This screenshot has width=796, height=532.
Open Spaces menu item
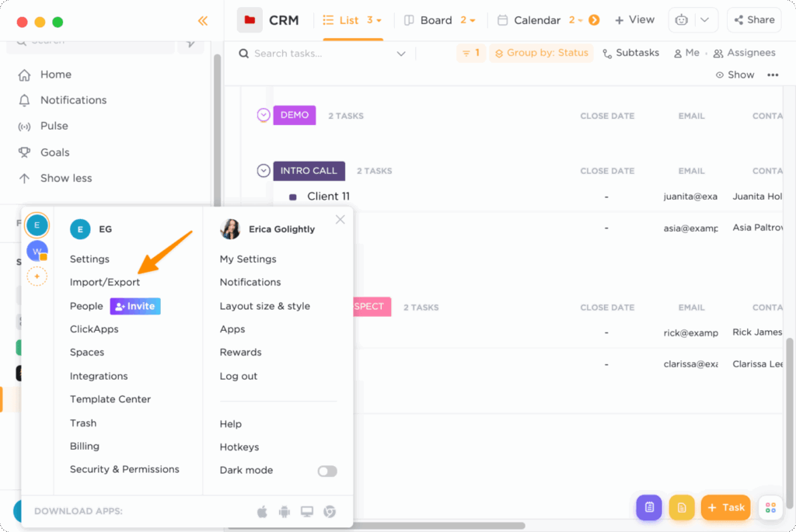(x=87, y=352)
